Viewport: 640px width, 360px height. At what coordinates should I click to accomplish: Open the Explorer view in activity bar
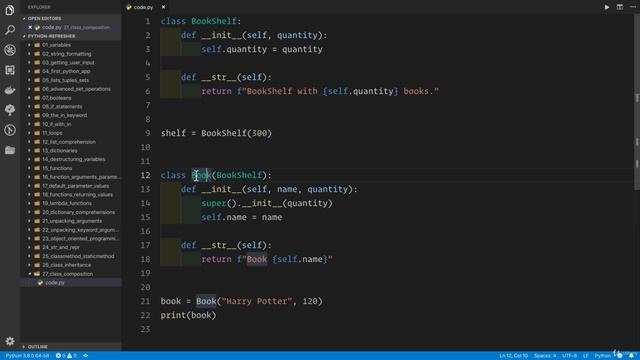click(10, 10)
